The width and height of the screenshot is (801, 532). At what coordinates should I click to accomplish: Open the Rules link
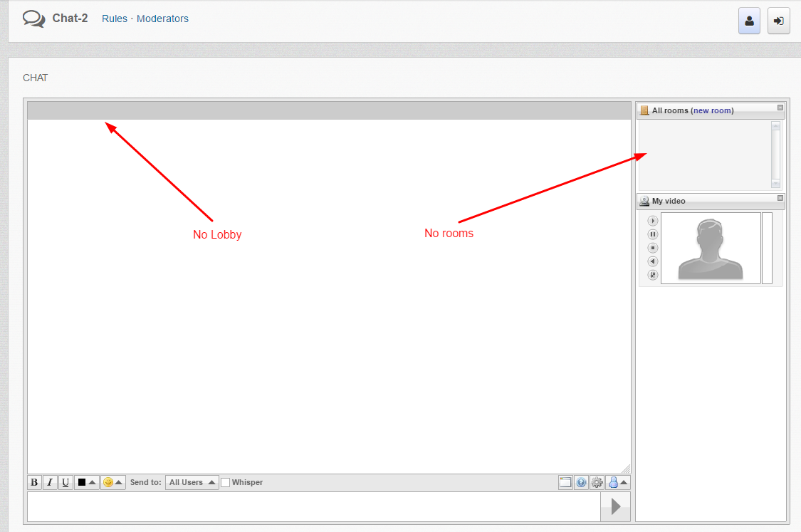115,19
